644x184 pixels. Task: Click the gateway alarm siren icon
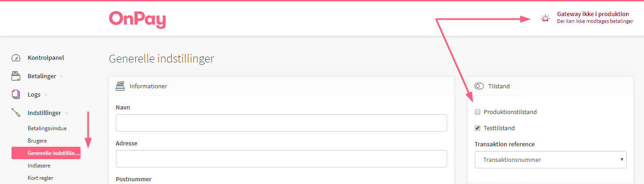(x=545, y=18)
